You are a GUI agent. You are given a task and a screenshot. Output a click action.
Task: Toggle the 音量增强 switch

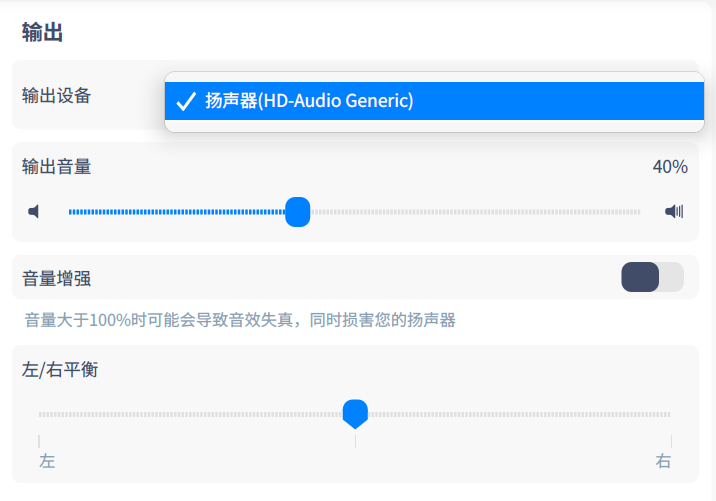pyautogui.click(x=652, y=277)
